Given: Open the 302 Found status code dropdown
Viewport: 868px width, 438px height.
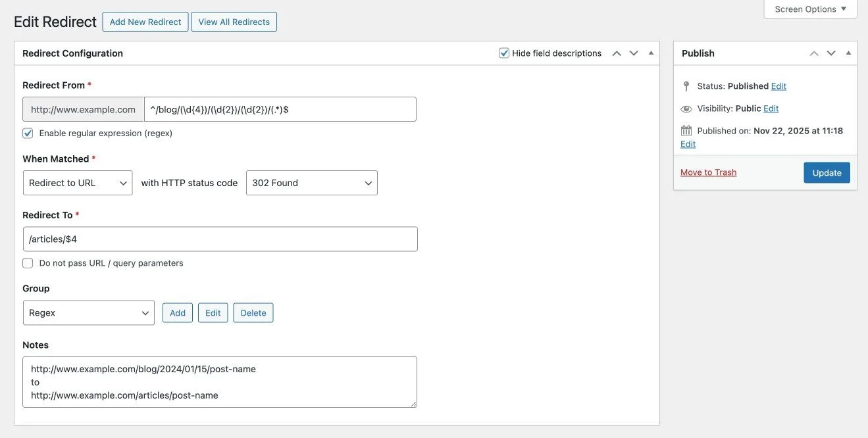Looking at the screenshot, I should coord(311,183).
